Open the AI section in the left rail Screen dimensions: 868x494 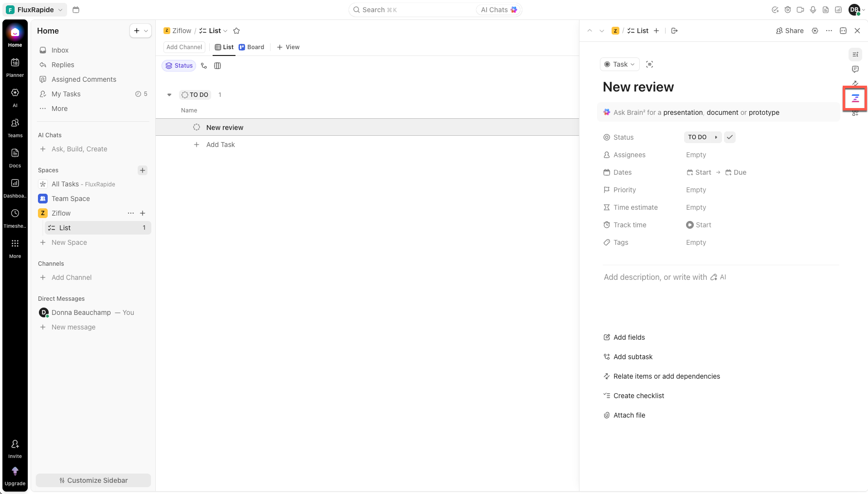click(x=15, y=97)
